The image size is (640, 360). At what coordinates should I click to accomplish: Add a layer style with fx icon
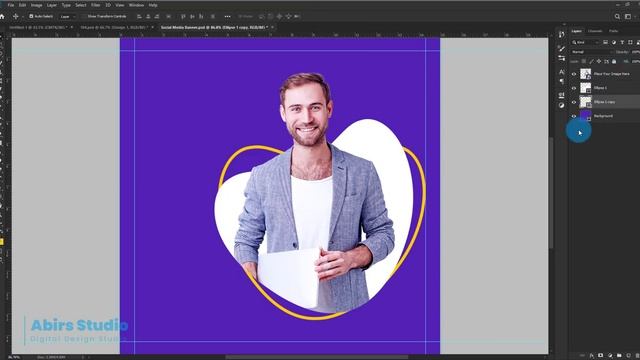591,356
